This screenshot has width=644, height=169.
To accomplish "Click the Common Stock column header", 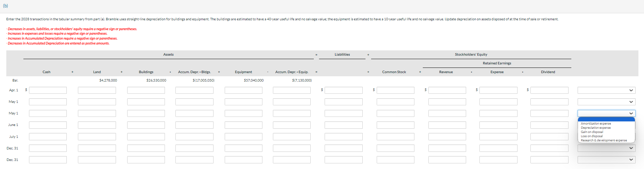I will point(394,72).
